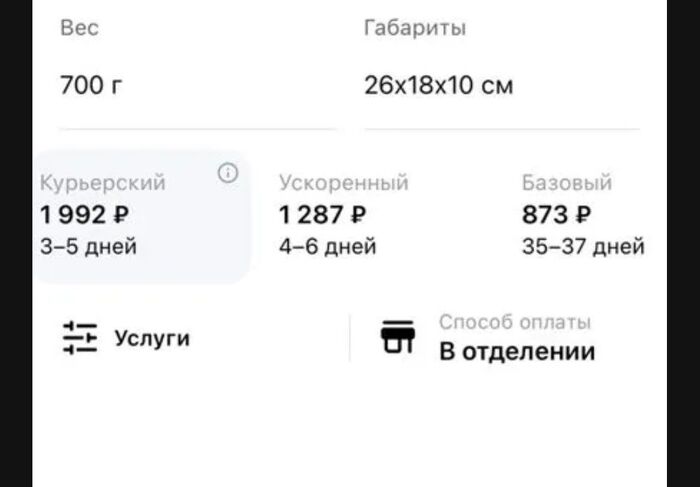Open the Услуги options
700x487 pixels.
coord(151,338)
